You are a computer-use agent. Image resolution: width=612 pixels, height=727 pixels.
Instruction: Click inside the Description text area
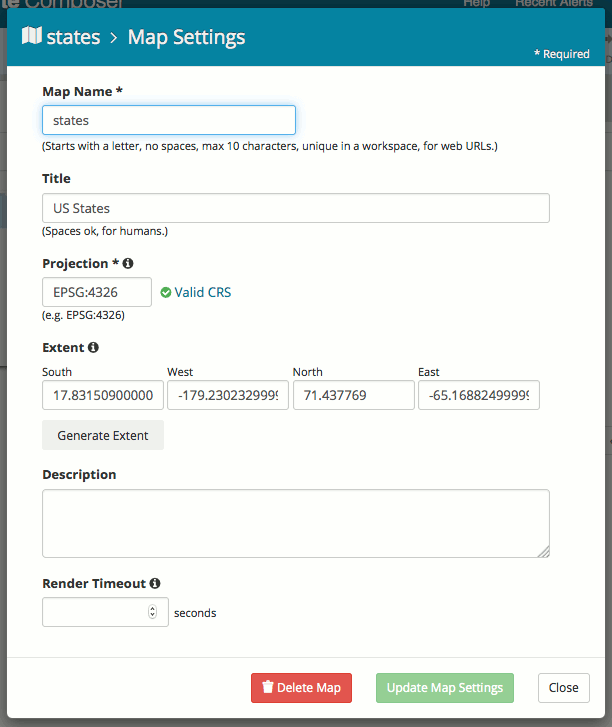coord(295,523)
